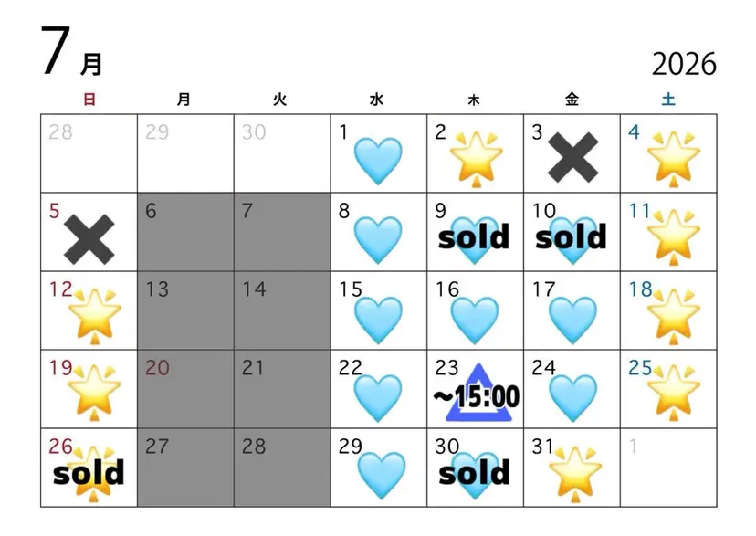Select the sold label on July 26
This screenshot has height=536, width=756.
click(x=89, y=473)
